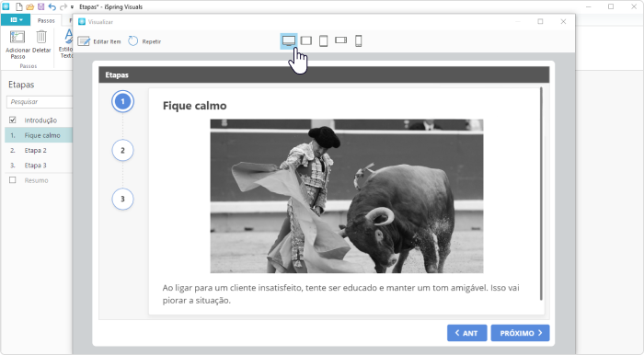Select Etapa 2 in the steps list

[x=39, y=150]
